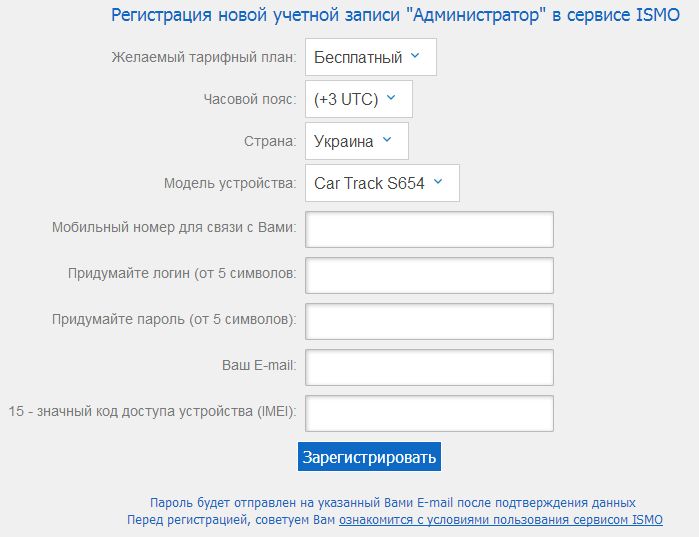Open the tariff plan dropdown showing Бесплатный

[370, 57]
